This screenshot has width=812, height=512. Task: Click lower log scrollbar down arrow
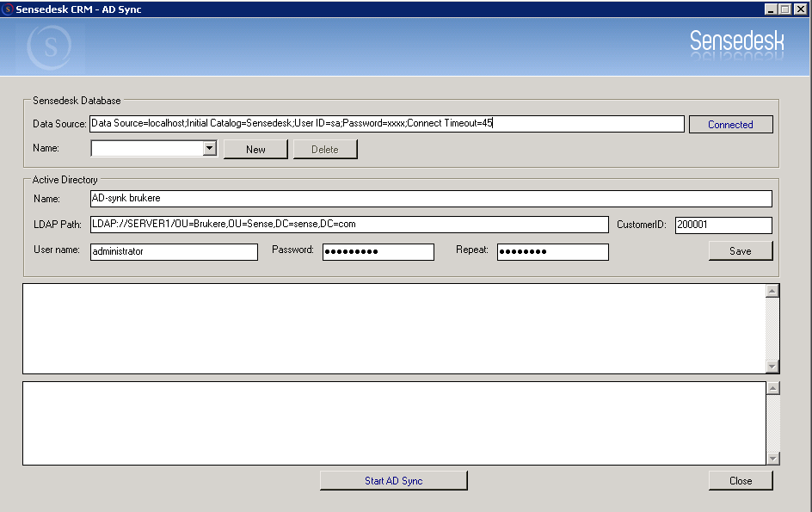(x=773, y=458)
